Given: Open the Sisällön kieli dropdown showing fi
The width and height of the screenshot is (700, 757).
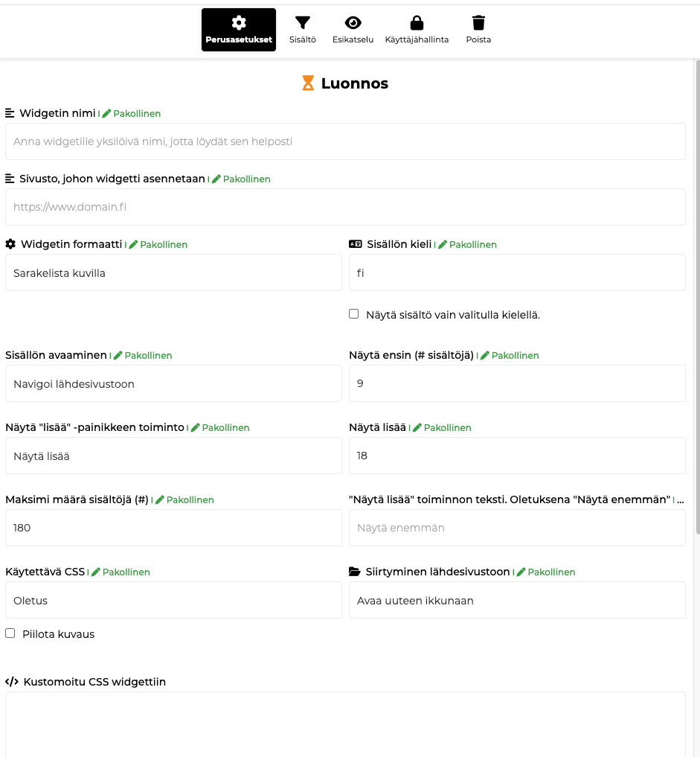Looking at the screenshot, I should [x=517, y=272].
